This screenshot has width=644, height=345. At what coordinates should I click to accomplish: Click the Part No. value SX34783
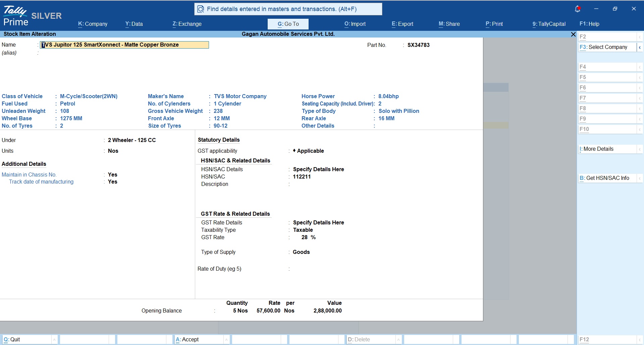(x=418, y=45)
